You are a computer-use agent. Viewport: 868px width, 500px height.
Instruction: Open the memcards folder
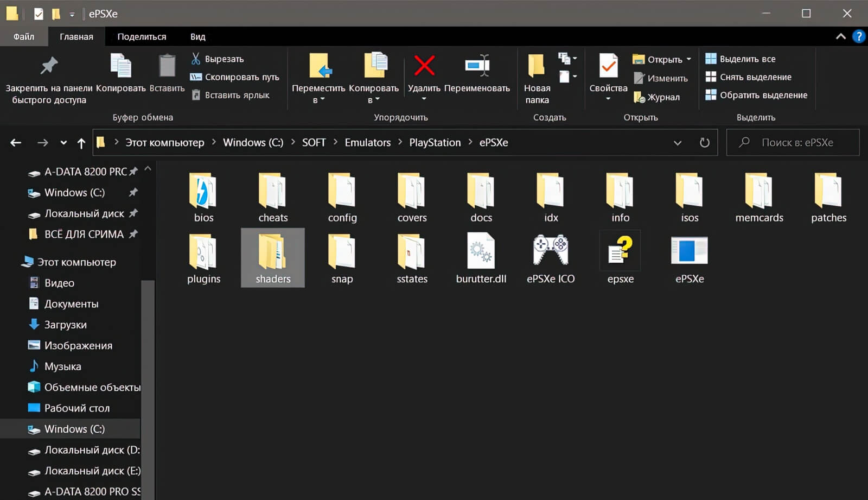pyautogui.click(x=759, y=198)
